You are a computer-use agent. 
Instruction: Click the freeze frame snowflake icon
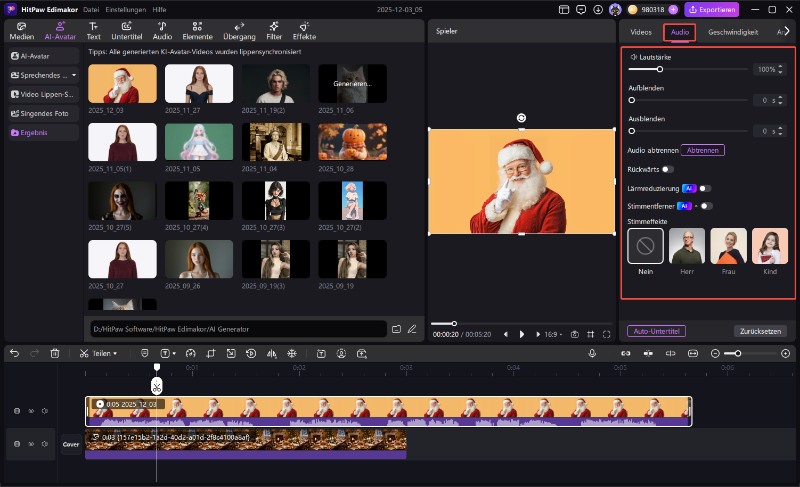(x=292, y=353)
